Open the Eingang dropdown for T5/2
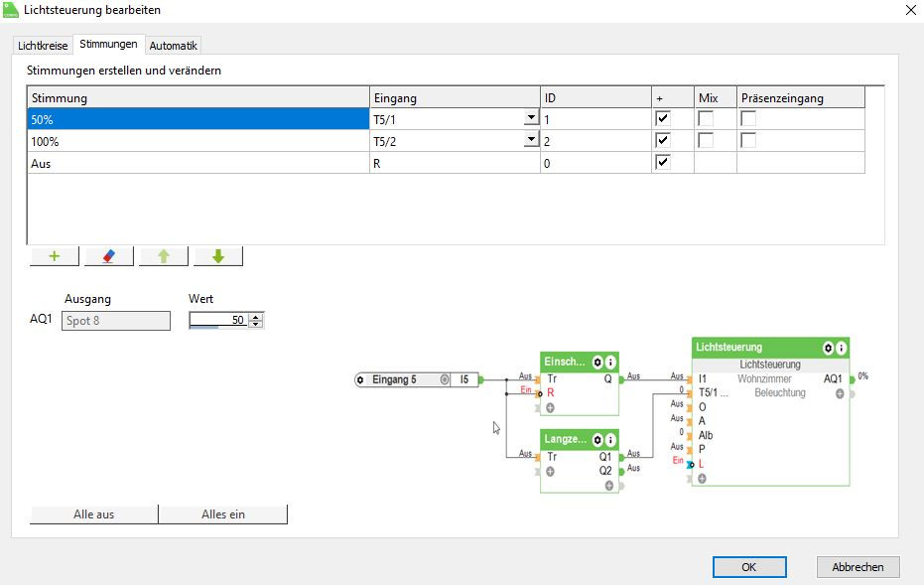 click(531, 139)
